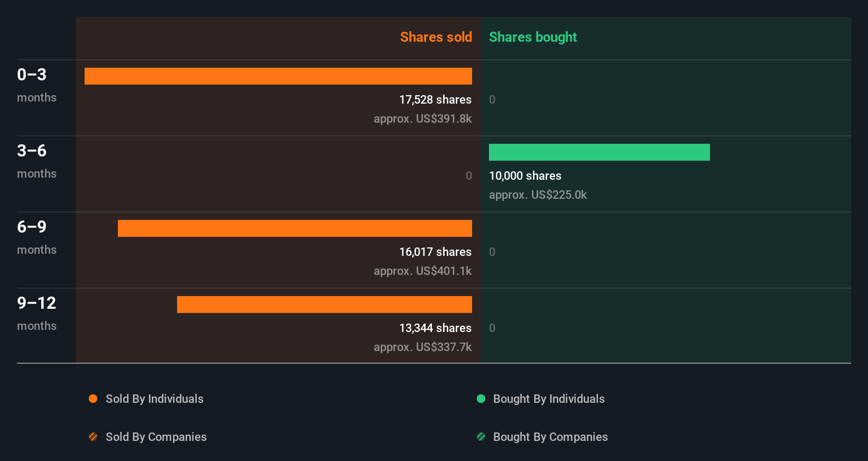Click the orange Sold By Individuals legend dot
The width and height of the screenshot is (868, 461).
coord(93,399)
